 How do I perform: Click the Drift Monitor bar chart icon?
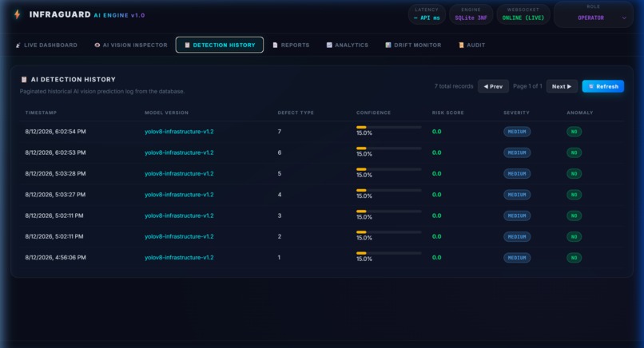click(x=388, y=45)
